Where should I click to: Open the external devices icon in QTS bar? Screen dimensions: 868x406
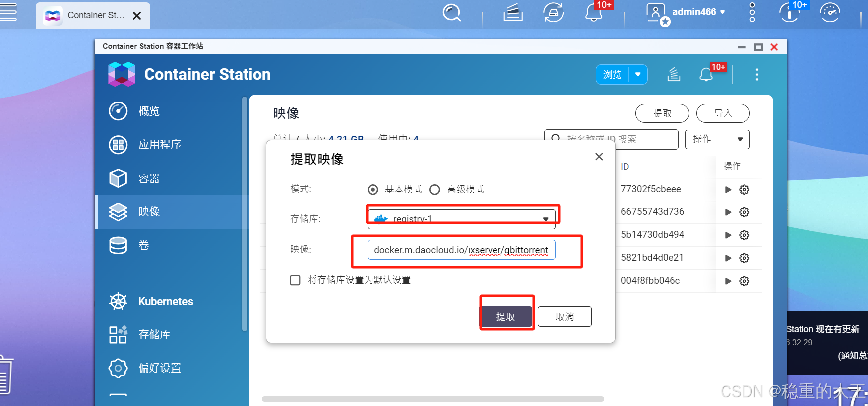click(x=554, y=13)
